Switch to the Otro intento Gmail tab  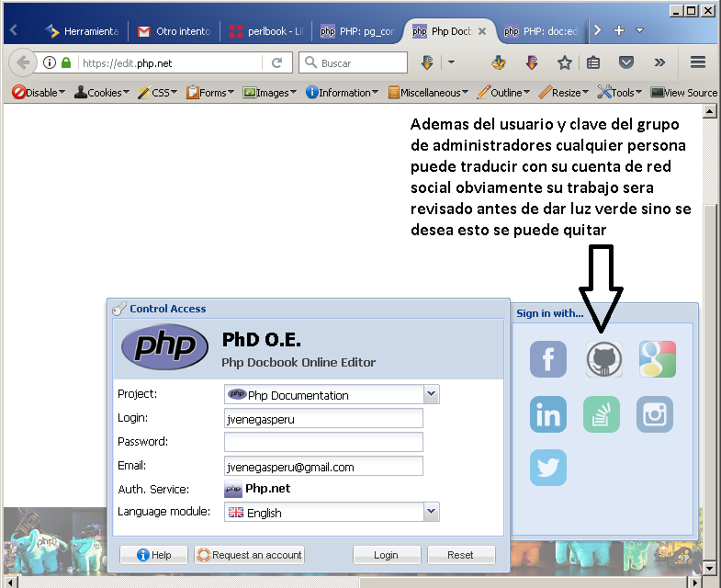click(175, 30)
